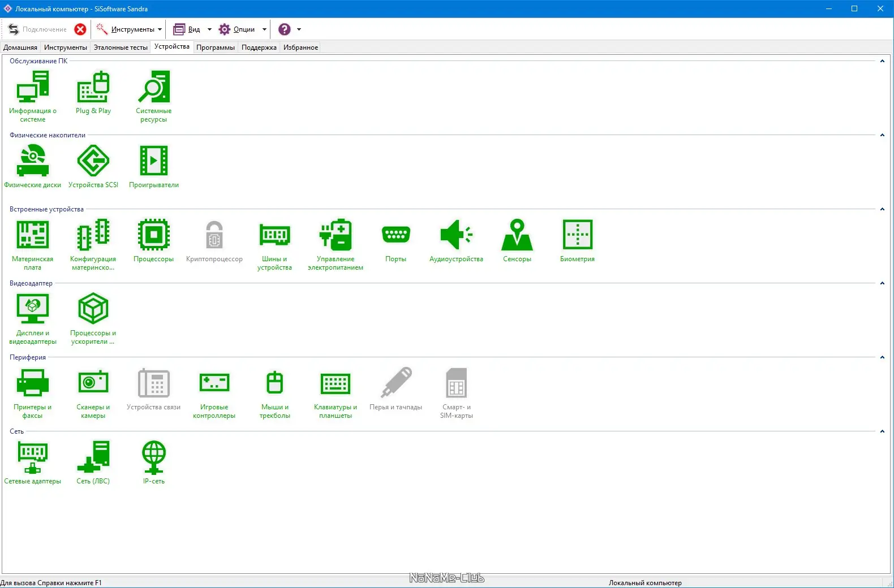
Task: Open the Опции toolbar menu
Action: tap(242, 29)
